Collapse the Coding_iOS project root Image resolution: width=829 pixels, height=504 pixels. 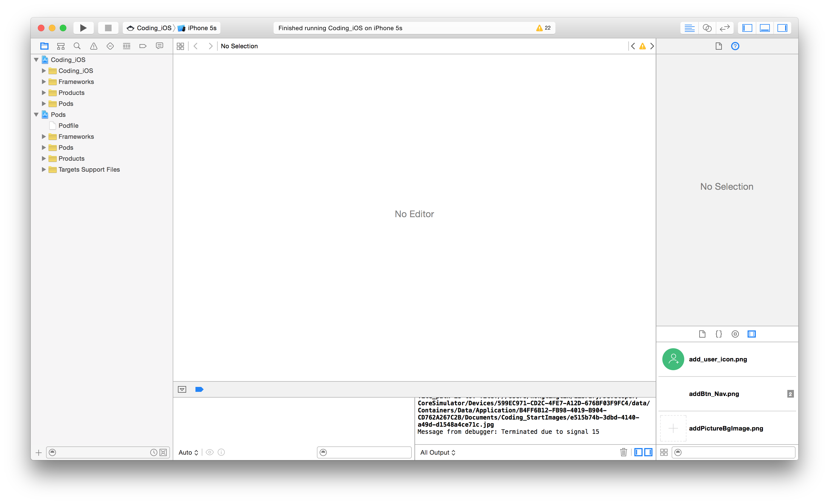(x=36, y=60)
